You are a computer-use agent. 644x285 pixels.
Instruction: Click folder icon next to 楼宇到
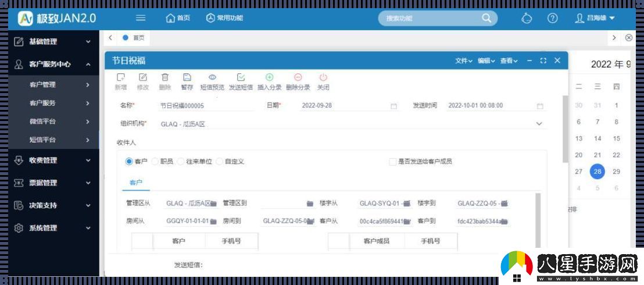coord(505,204)
